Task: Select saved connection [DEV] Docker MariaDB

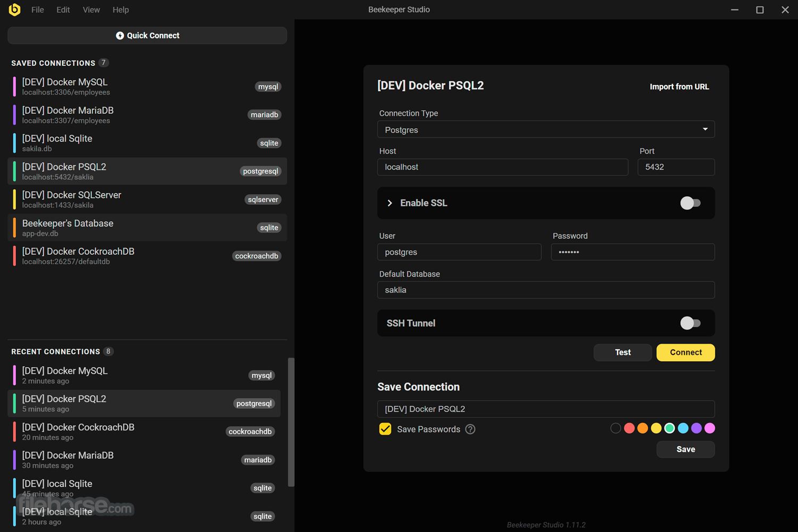Action: [147, 115]
